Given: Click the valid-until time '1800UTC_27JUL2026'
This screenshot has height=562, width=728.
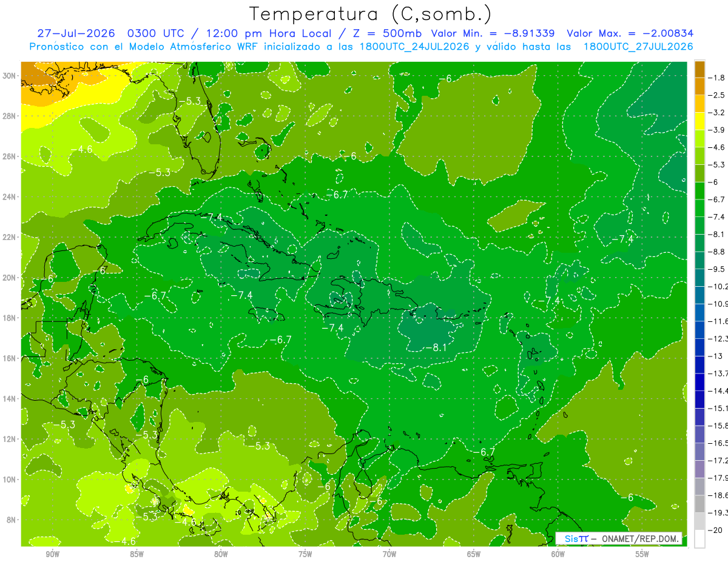Looking at the screenshot, I should [x=638, y=47].
